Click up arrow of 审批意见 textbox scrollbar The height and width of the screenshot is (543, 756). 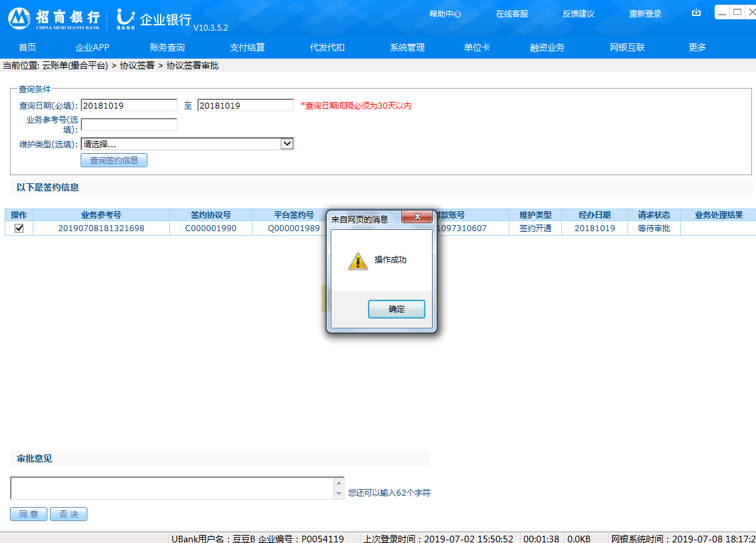coord(339,483)
